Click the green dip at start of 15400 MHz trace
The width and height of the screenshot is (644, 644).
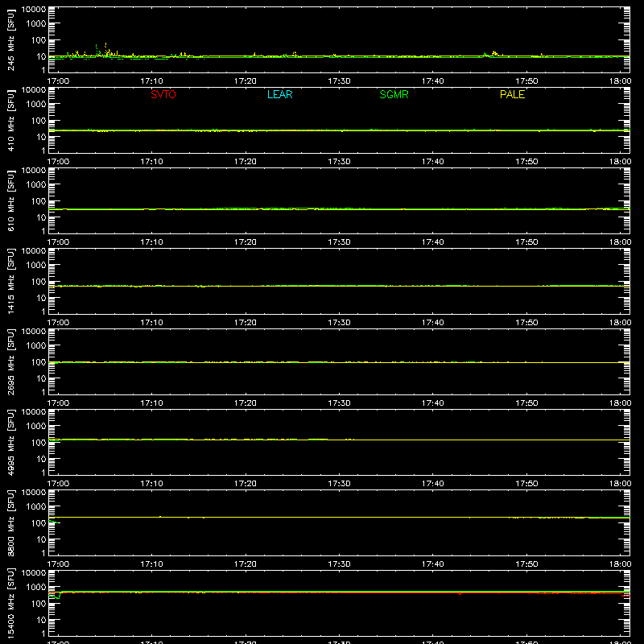pyautogui.click(x=56, y=596)
